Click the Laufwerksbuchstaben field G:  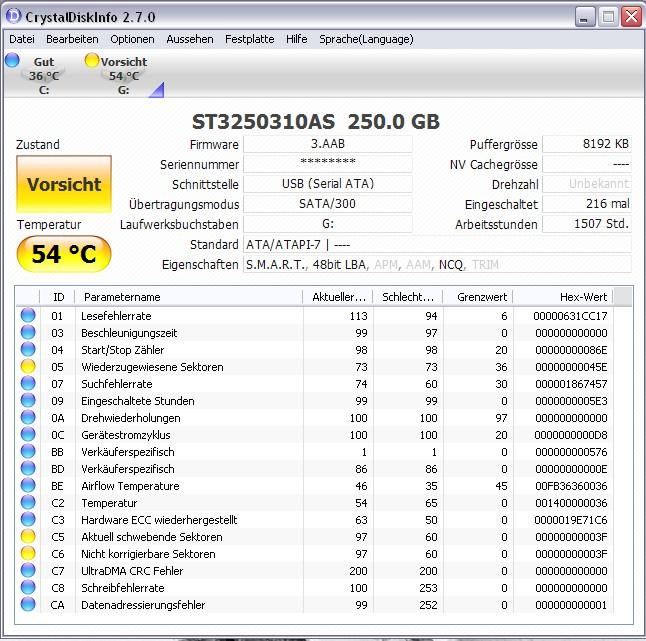pos(328,224)
